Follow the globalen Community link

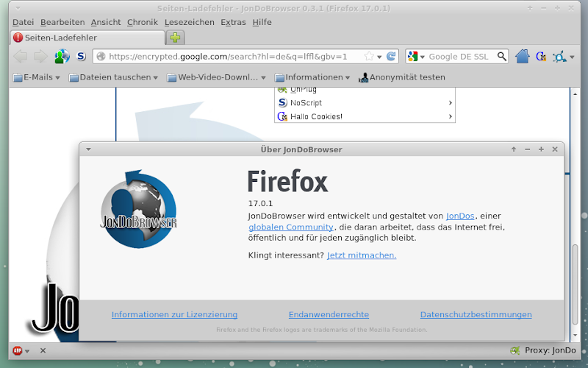coord(290,227)
